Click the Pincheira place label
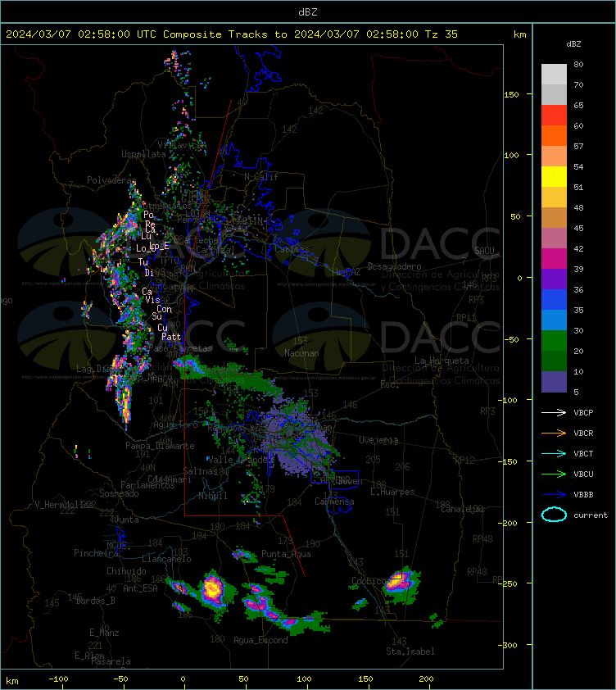Viewport: 616px width, 690px height. coord(96,552)
